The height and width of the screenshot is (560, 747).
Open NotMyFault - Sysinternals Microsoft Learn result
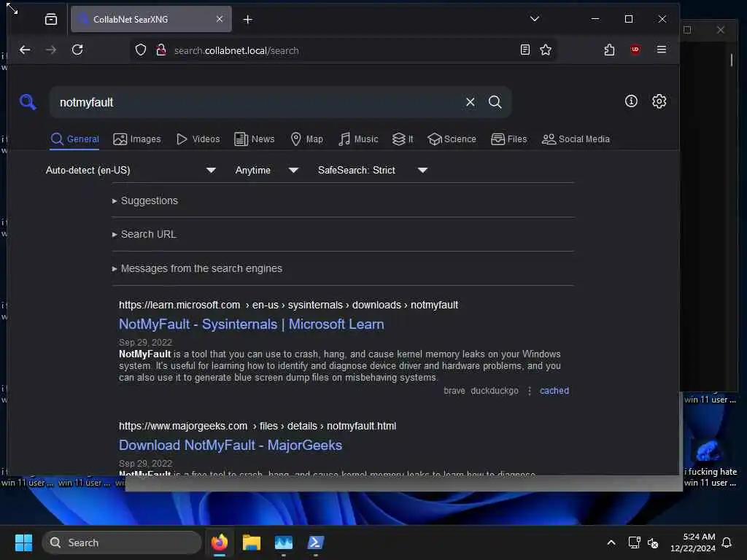251,324
